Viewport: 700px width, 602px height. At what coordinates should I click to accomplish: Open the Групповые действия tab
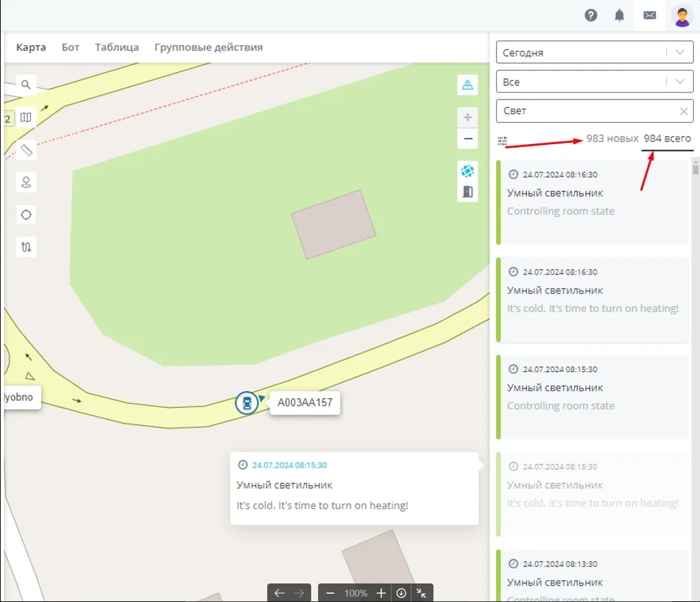pos(208,47)
